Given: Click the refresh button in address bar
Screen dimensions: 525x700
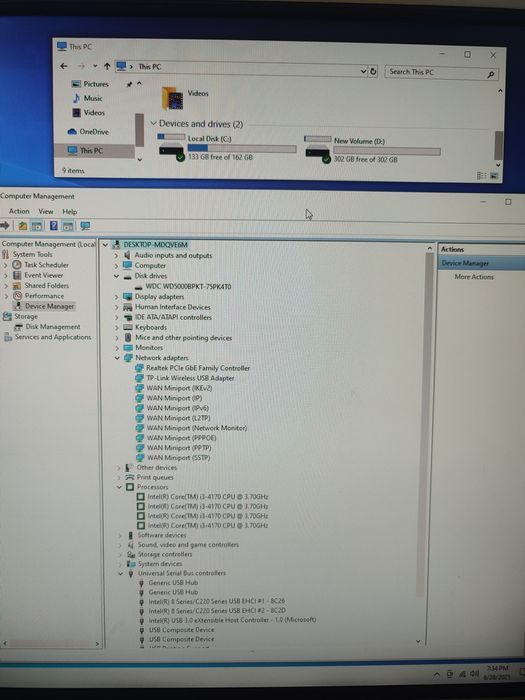Looking at the screenshot, I should point(373,71).
